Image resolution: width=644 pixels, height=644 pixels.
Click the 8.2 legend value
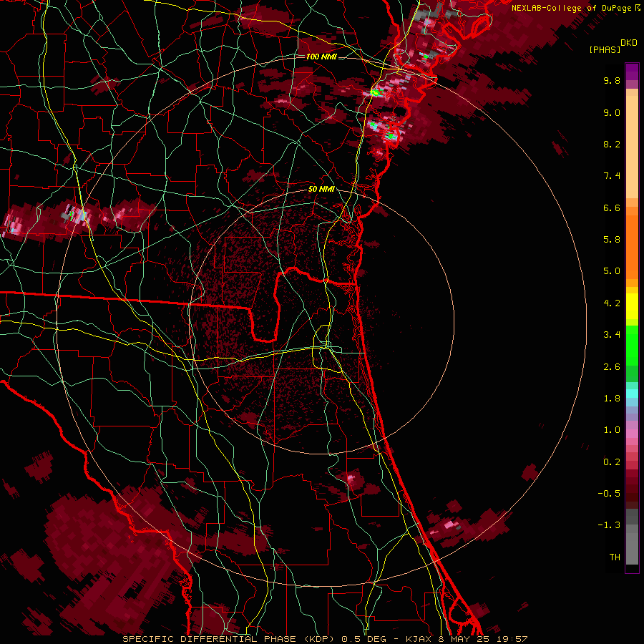point(612,144)
